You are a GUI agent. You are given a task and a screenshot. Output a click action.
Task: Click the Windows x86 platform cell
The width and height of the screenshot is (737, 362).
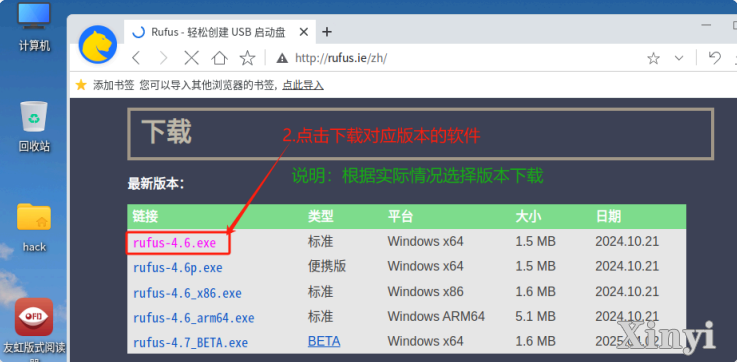pos(425,291)
